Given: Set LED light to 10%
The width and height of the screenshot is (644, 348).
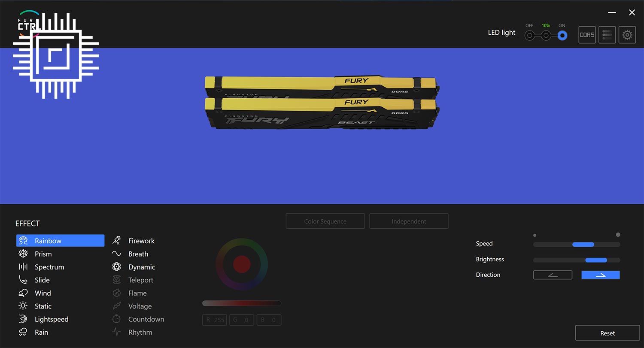Looking at the screenshot, I should point(546,36).
